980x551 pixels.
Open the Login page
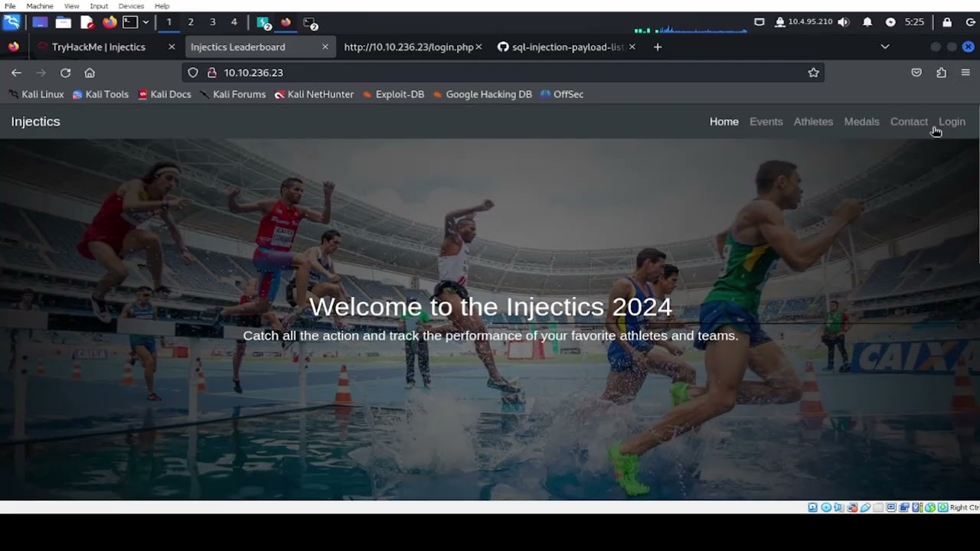952,122
